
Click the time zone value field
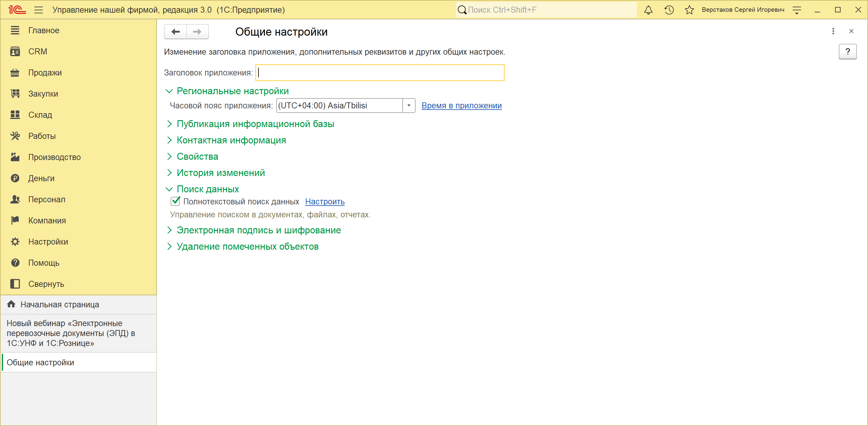[339, 106]
